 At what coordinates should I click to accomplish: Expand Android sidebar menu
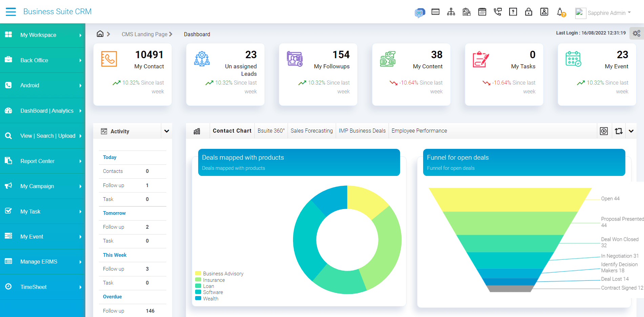point(43,85)
